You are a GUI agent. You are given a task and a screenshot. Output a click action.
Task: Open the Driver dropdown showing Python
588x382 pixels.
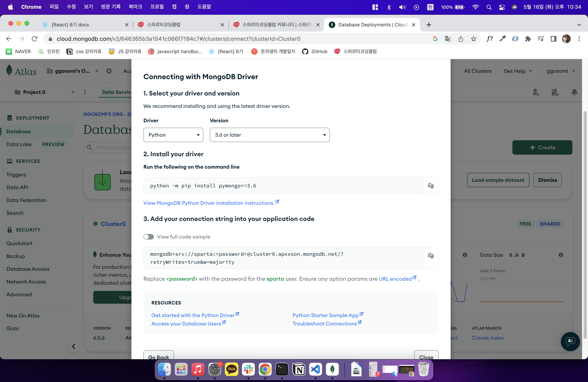click(173, 135)
